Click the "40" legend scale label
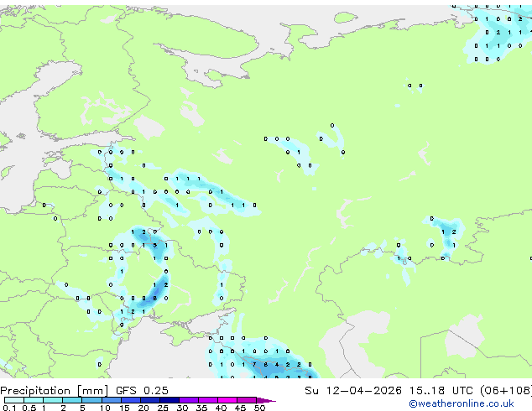Viewport: 532px width, 411px height. 221,408
